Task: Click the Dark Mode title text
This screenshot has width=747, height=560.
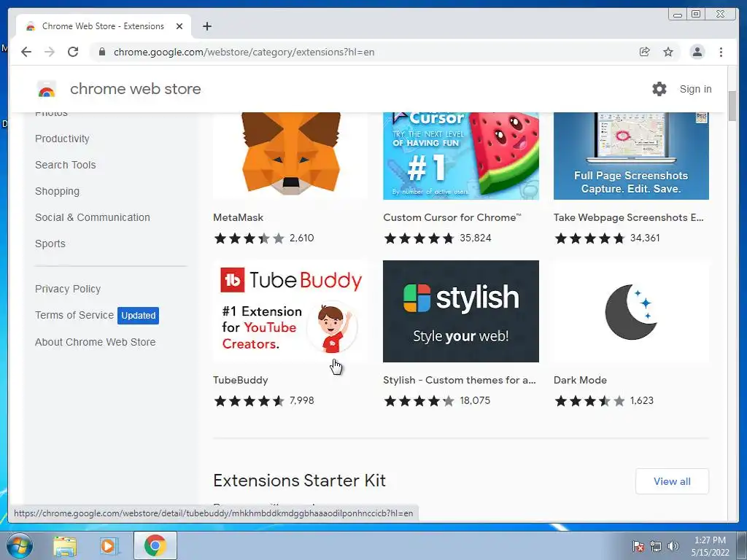Action: 580,380
